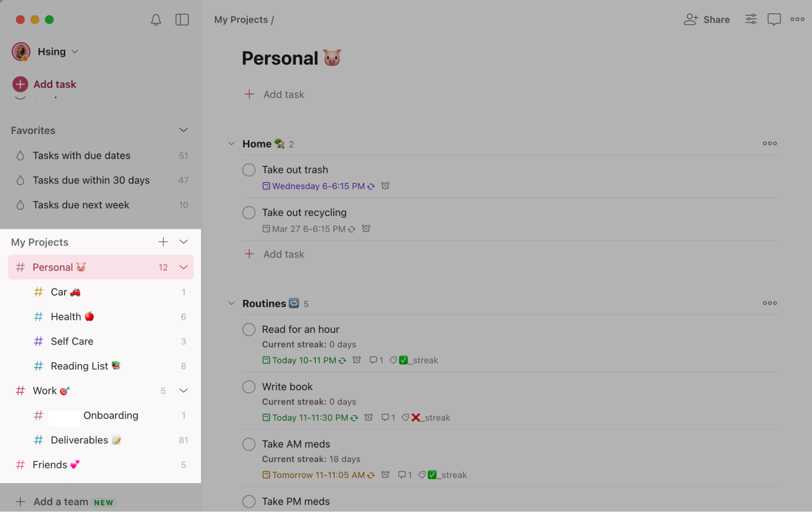Open the comment icon on Read for an hour
This screenshot has height=512, width=812.
point(372,360)
